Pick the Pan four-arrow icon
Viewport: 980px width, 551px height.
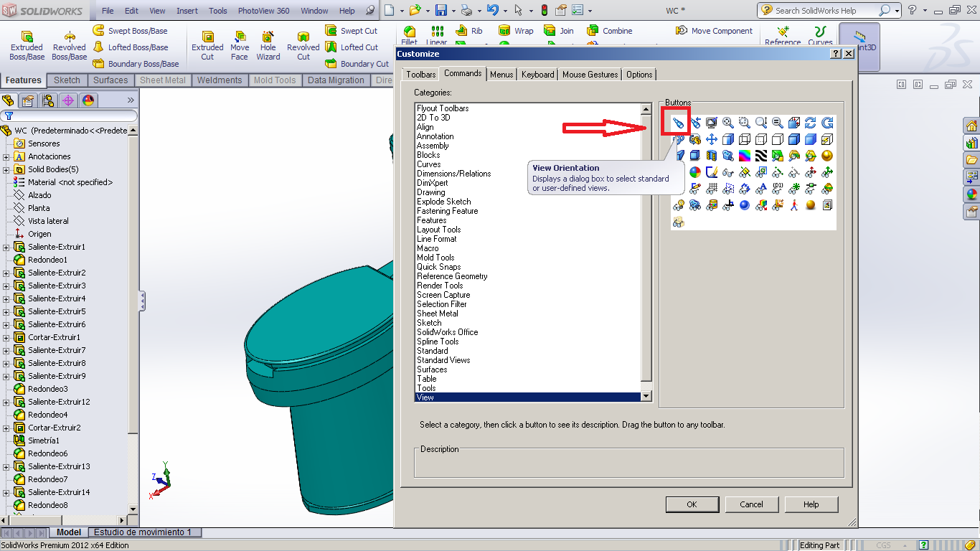coord(712,139)
